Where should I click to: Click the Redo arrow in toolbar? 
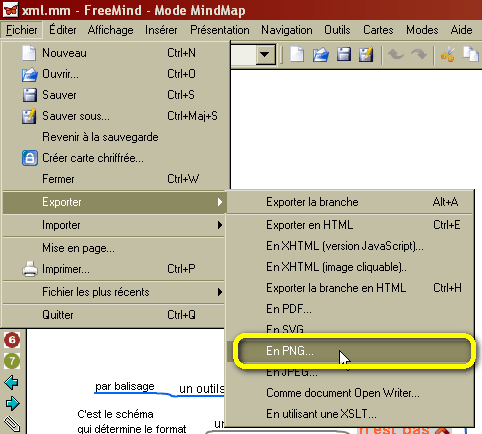coord(419,54)
